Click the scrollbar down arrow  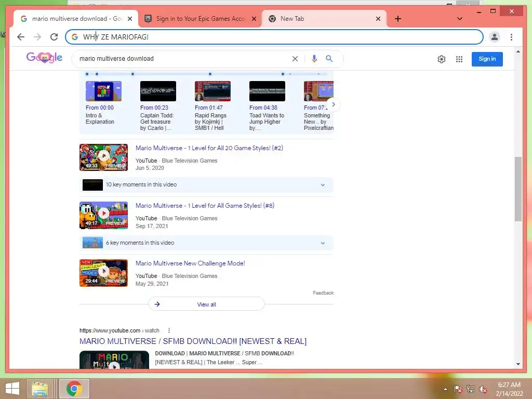[518, 364]
